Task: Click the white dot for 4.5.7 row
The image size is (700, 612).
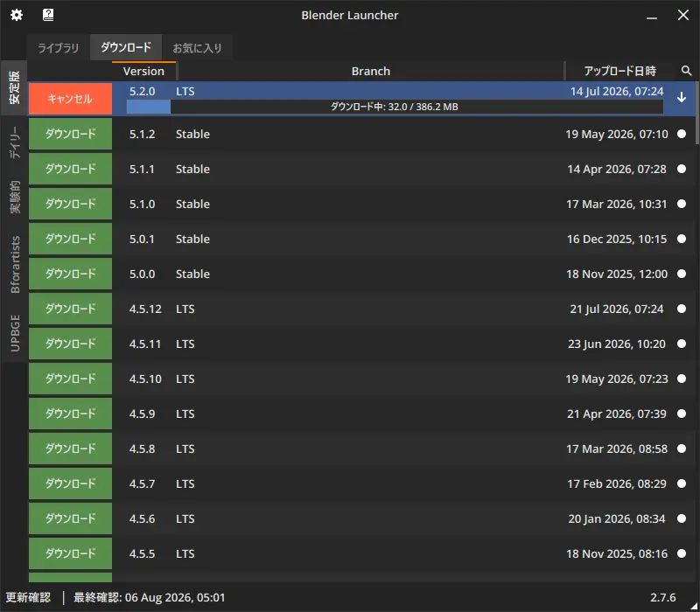Action: tap(682, 483)
